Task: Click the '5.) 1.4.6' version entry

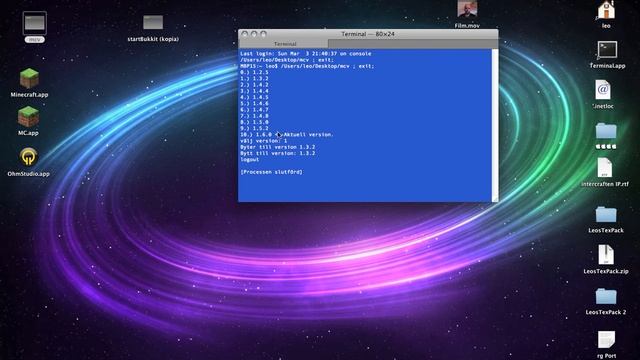Action: pos(254,103)
